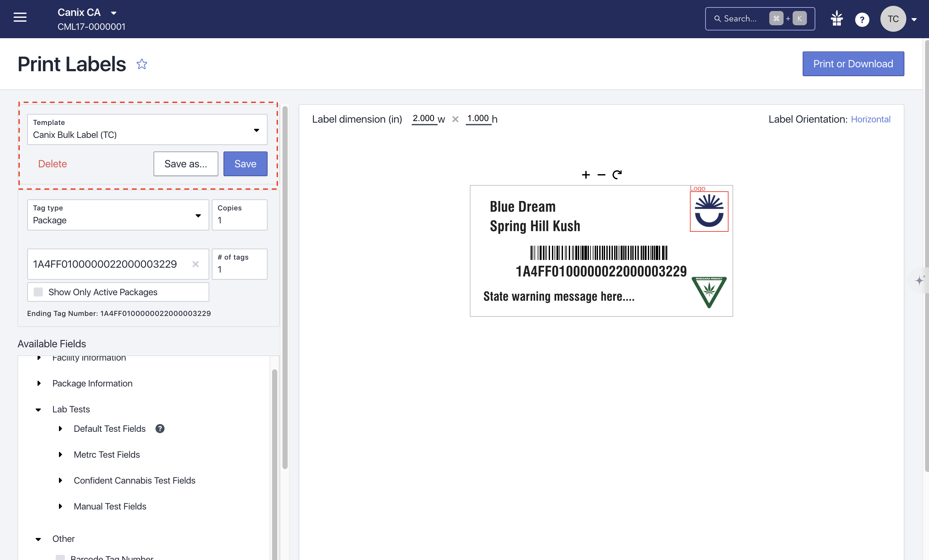Zoom in label preview with plus icon

pyautogui.click(x=586, y=175)
